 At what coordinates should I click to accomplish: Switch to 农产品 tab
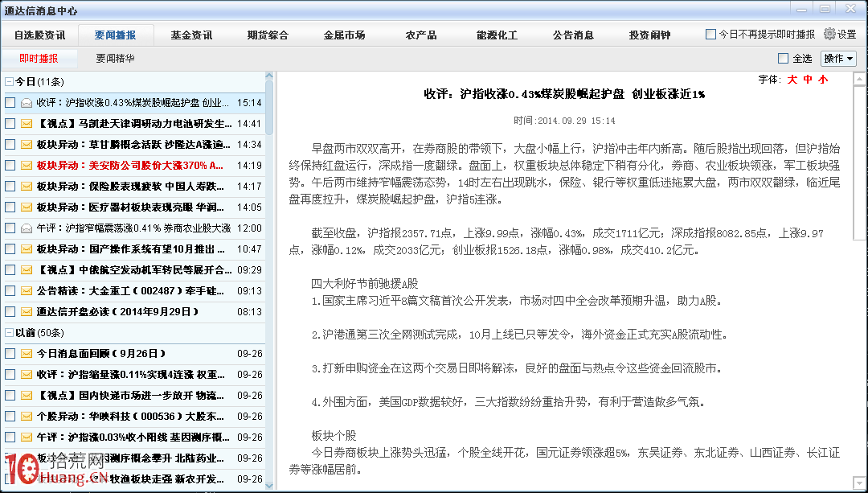[420, 35]
